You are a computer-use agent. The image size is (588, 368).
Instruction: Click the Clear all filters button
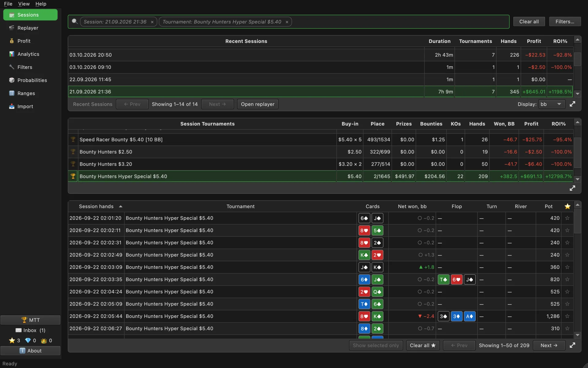coord(529,21)
